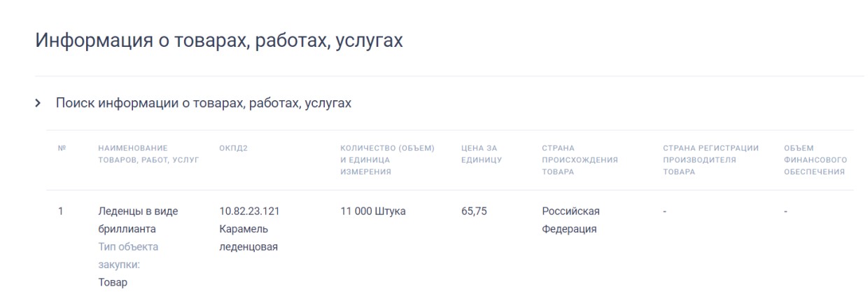868x299 pixels.
Task: Expand the chevron next to Поиск информации
Action: pos(38,104)
